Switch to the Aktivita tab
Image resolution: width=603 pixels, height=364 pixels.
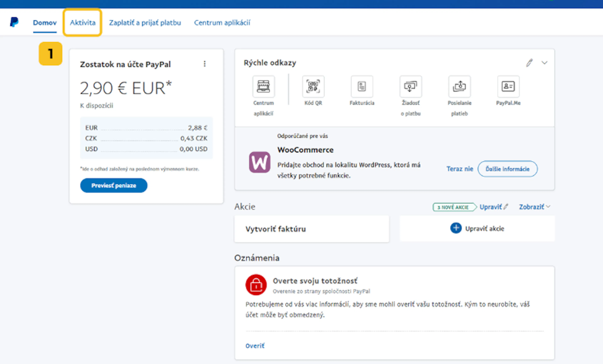[x=83, y=23]
